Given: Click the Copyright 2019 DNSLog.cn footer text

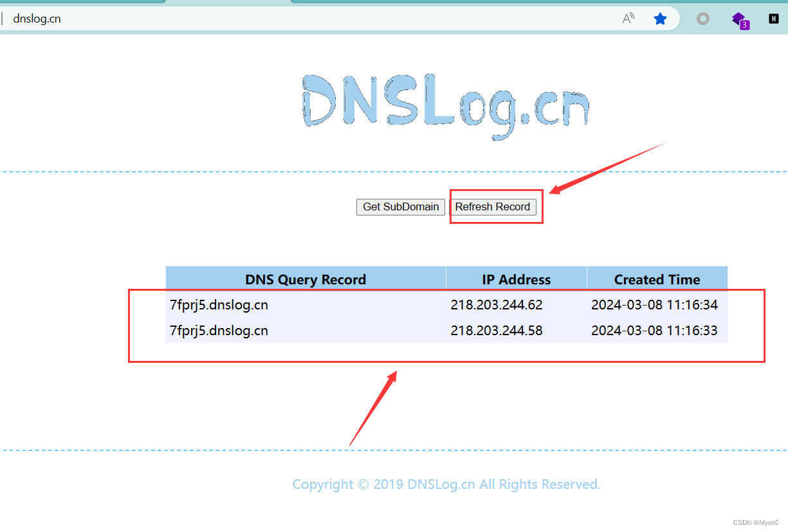Looking at the screenshot, I should [446, 484].
